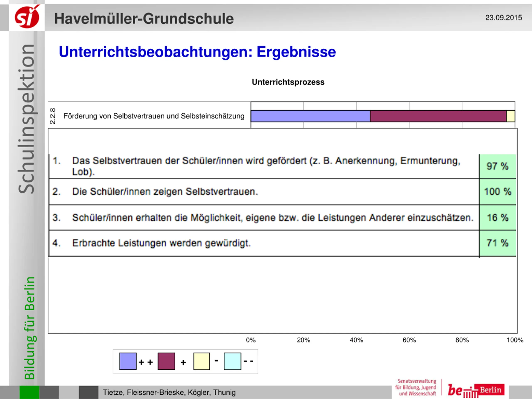Click the blue '++' legend swatch
The height and width of the screenshot is (399, 532).
pyautogui.click(x=128, y=361)
